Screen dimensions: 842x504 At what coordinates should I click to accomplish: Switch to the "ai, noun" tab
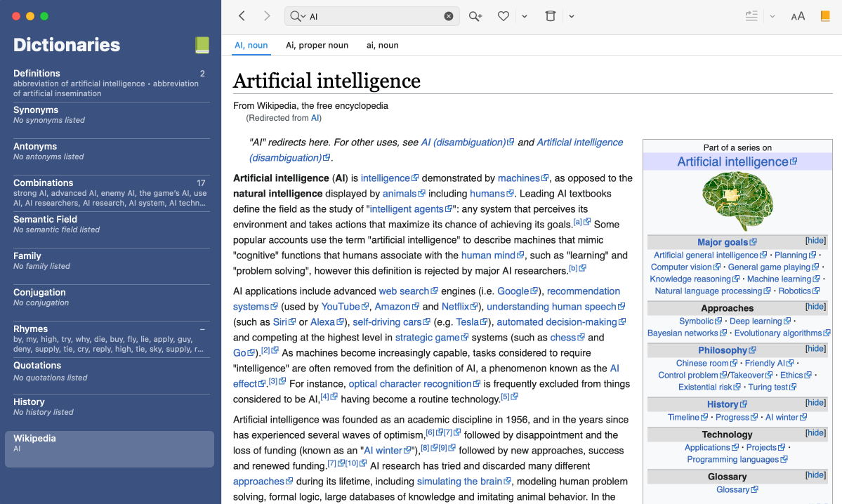pos(382,45)
